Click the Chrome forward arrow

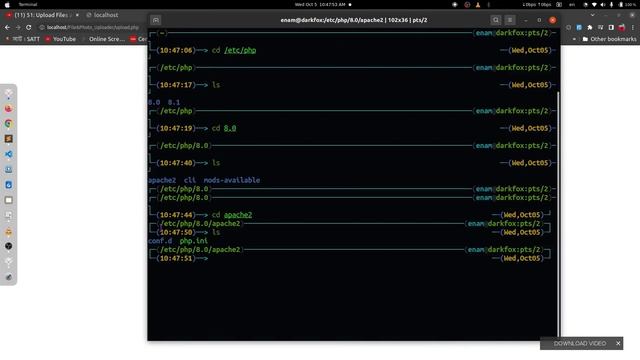18,27
